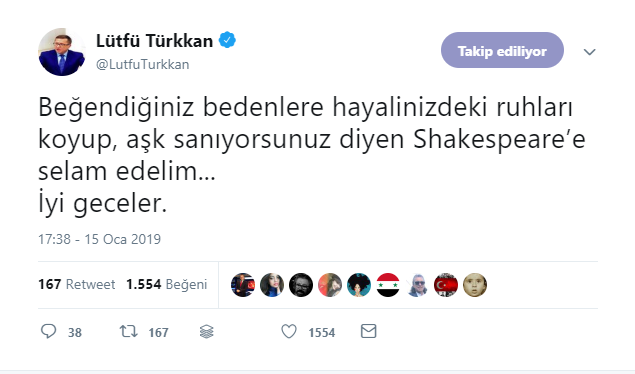Image resolution: width=635 pixels, height=374 pixels.
Task: View the 167 Retweet list
Action: click(77, 284)
